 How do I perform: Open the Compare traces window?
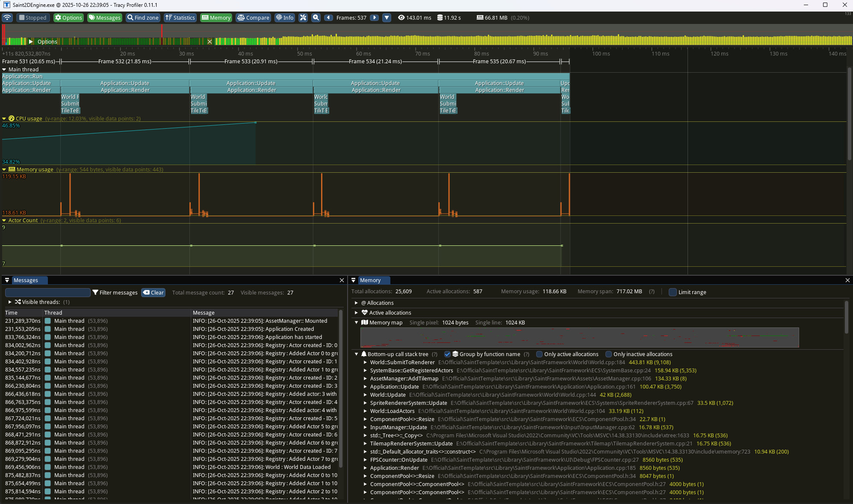[253, 18]
